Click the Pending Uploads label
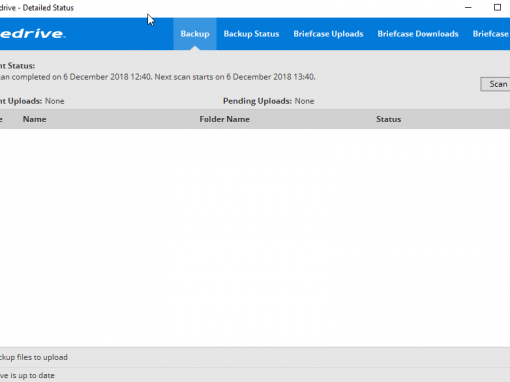Viewport: 510px width, 382px height. tap(257, 101)
